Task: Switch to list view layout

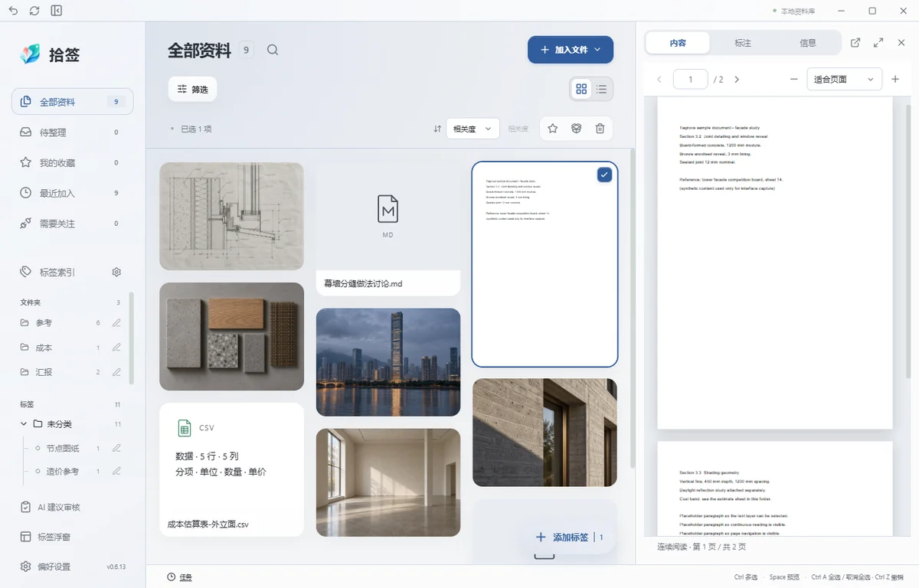Action: [x=602, y=90]
